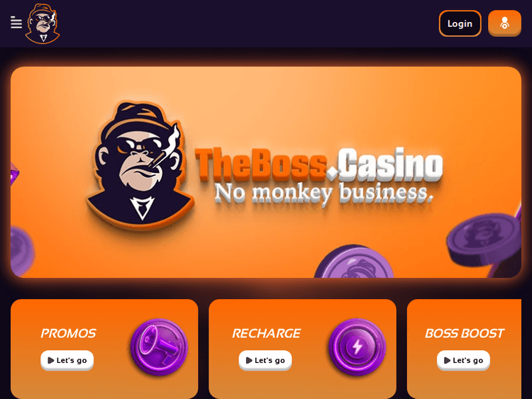Click the purple coin at banner bottom
This screenshot has height=399, width=532.
354,262
